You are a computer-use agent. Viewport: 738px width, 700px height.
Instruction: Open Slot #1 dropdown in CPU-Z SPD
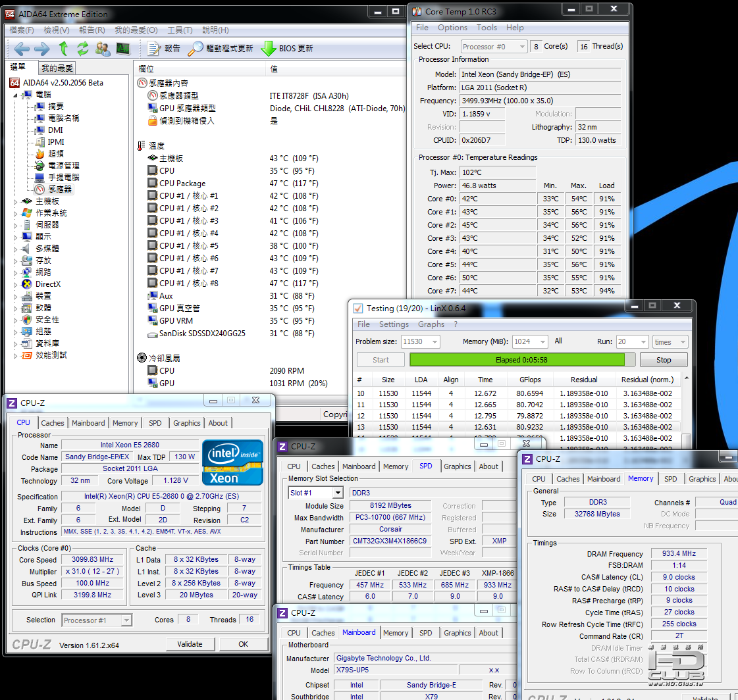(x=315, y=493)
